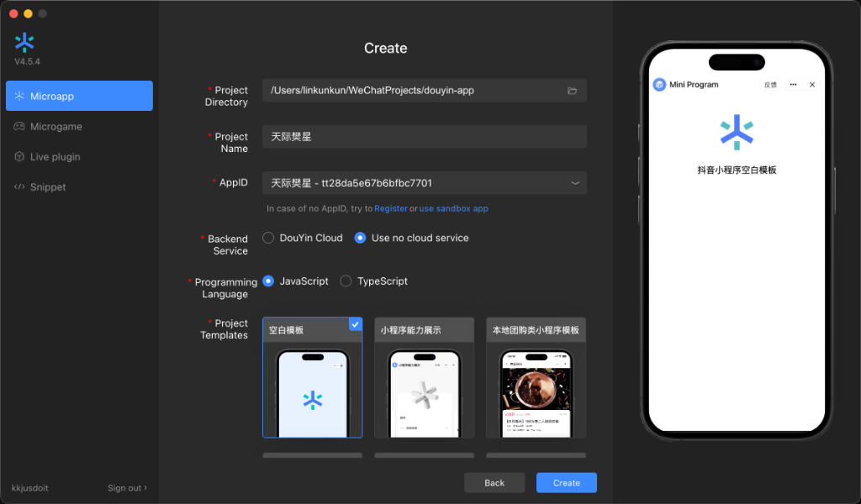Click the Douyin IDE logo in the sidebar

click(x=24, y=42)
